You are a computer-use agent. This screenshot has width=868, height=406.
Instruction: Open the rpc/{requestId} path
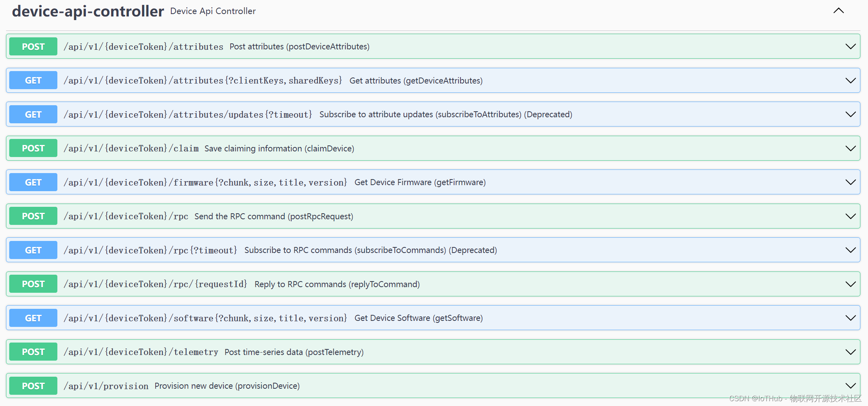tap(155, 284)
